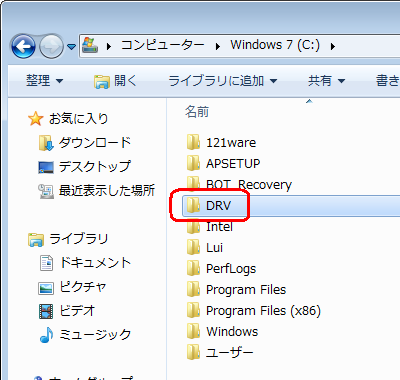Select the Intel folder name

(219, 227)
